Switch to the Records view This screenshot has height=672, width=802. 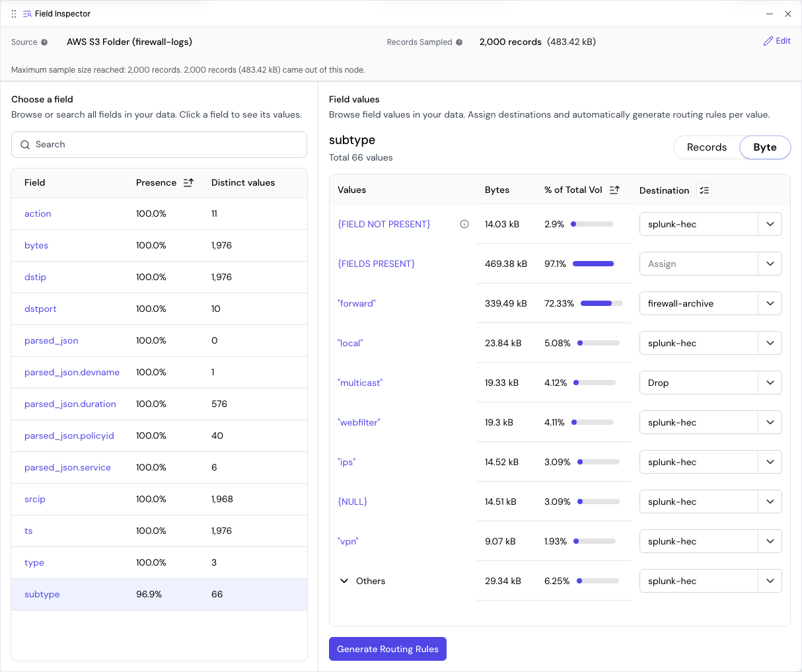coord(707,147)
